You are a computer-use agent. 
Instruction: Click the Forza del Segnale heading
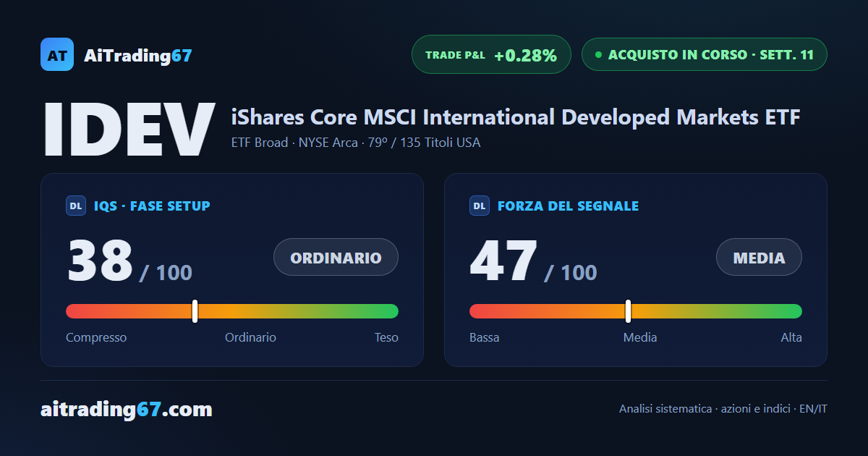[568, 206]
